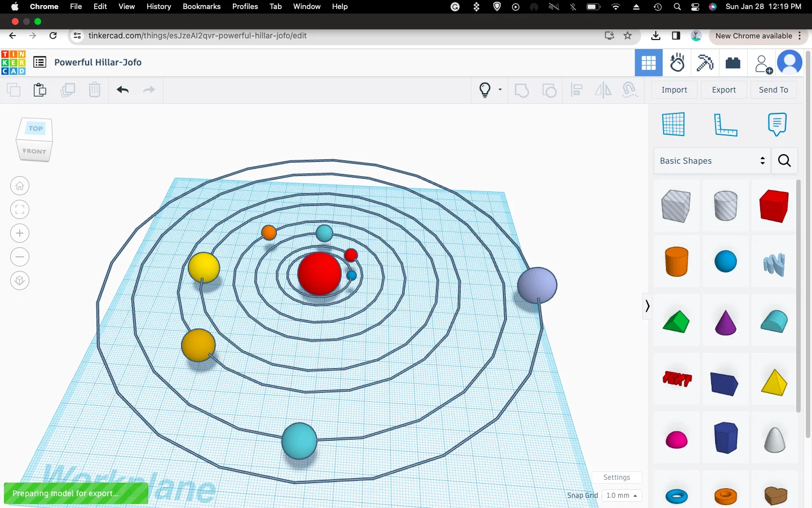The width and height of the screenshot is (812, 508).
Task: Click the design name Powerful Hillar-Jofo
Action: [x=98, y=62]
